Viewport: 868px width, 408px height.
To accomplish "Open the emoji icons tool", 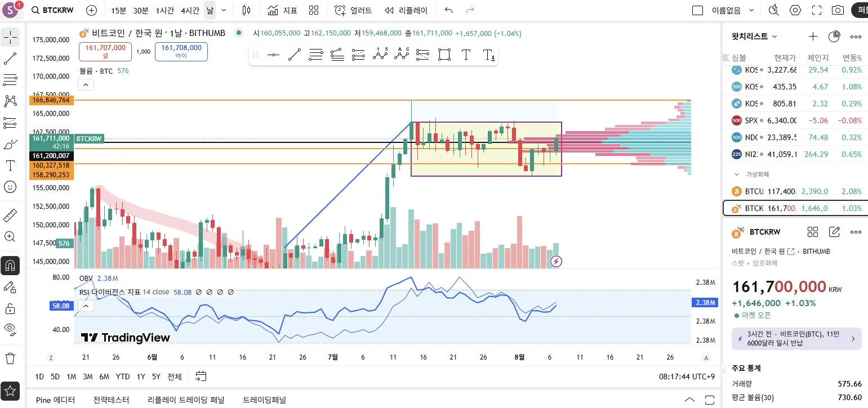I will tap(10, 187).
